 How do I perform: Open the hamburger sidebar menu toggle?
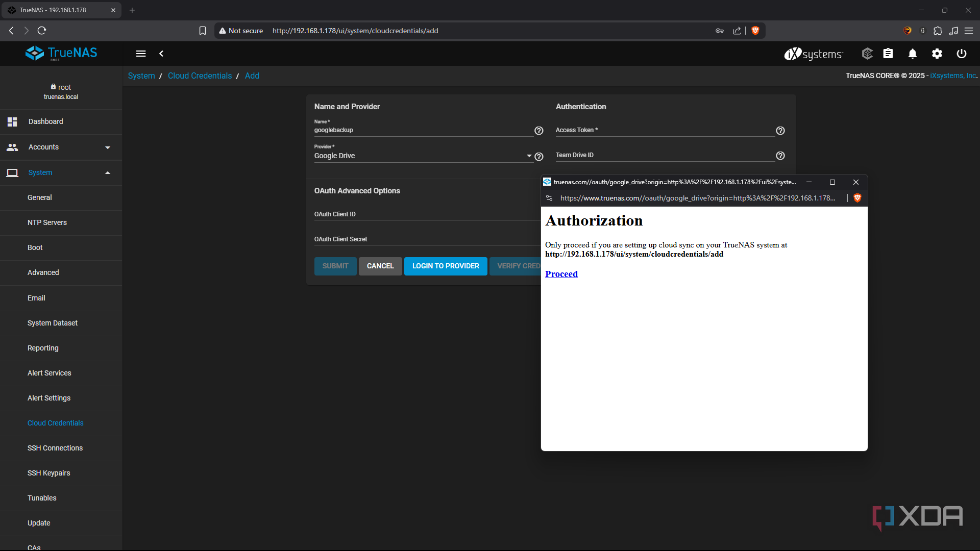[141, 54]
